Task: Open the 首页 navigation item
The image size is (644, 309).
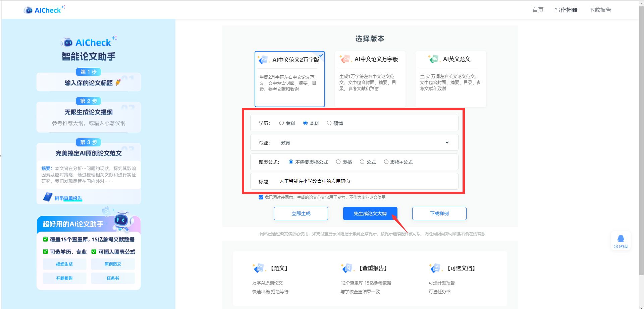Action: click(538, 10)
